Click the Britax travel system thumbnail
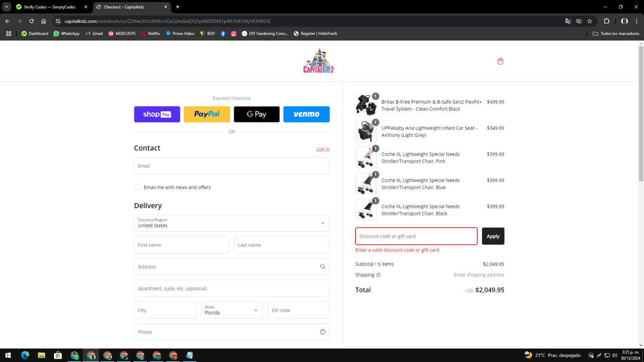This screenshot has height=362, width=644. [366, 106]
